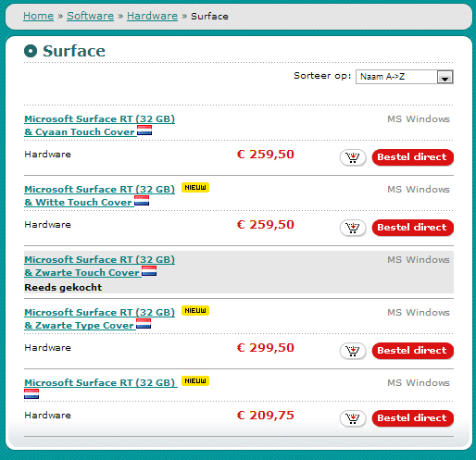Open Software breadcrumb link

pyautogui.click(x=90, y=16)
